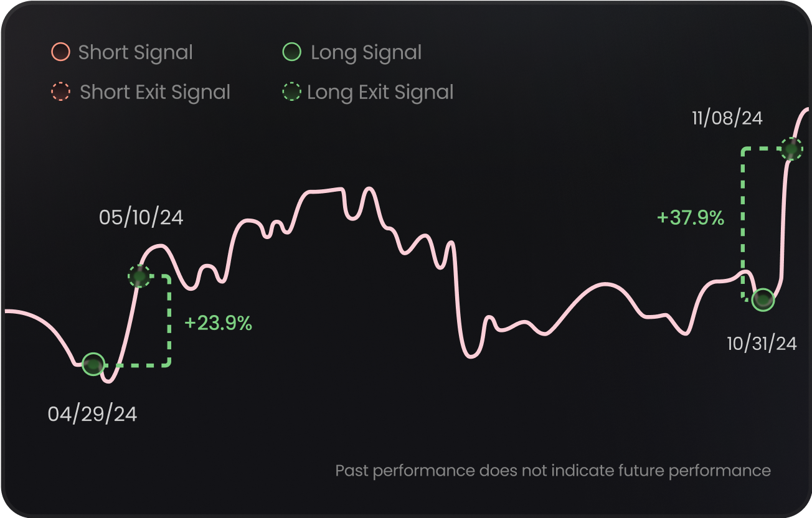Click the past performance disclaimer text
This screenshot has height=518, width=812.
coord(553,470)
